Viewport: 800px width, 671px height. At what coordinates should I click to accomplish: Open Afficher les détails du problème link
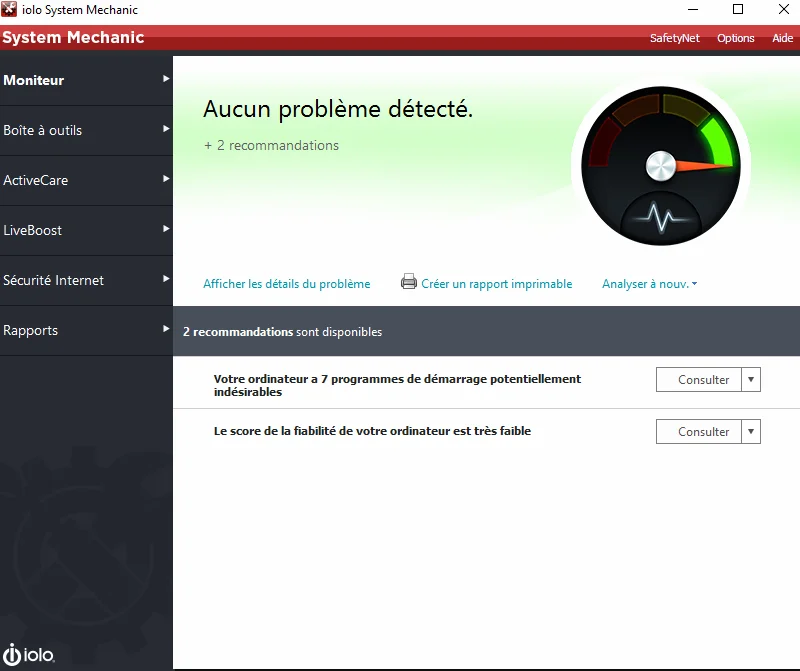click(287, 284)
